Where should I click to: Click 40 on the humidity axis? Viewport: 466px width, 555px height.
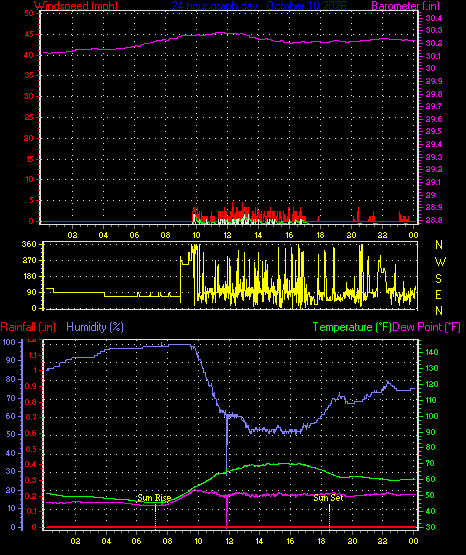[11, 453]
